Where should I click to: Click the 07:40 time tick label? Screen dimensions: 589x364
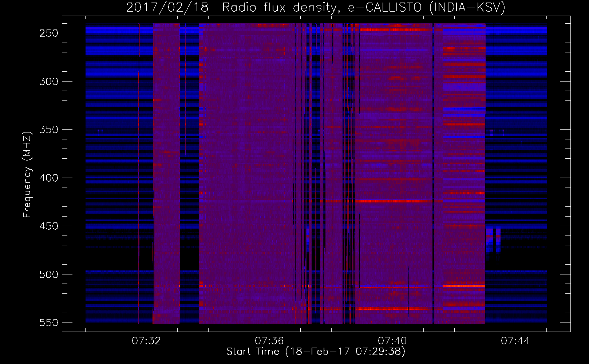(392, 341)
